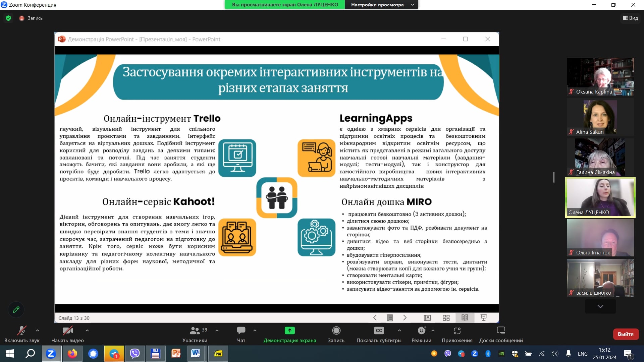Screen dimensions: 644x362
Task: Click the Запись recording indicator
Action: pos(31,18)
